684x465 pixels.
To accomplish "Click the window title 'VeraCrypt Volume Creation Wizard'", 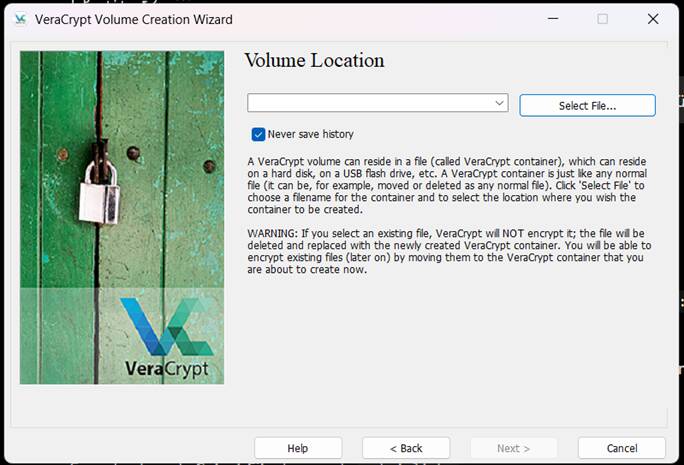I will click(x=133, y=20).
